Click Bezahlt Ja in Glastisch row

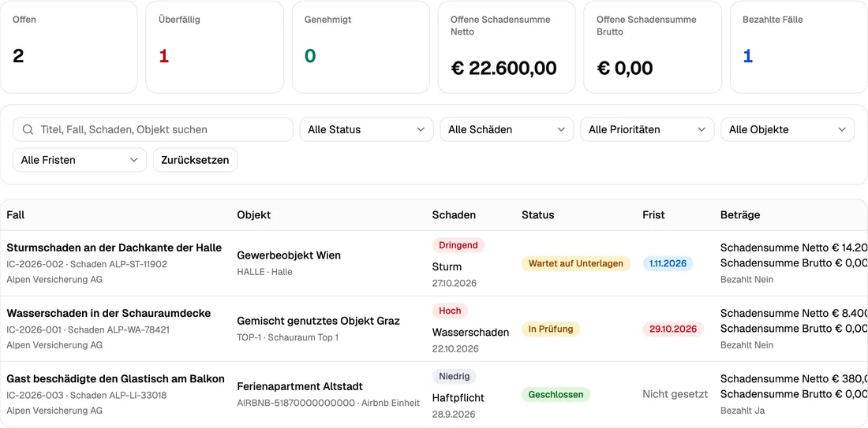[743, 411]
